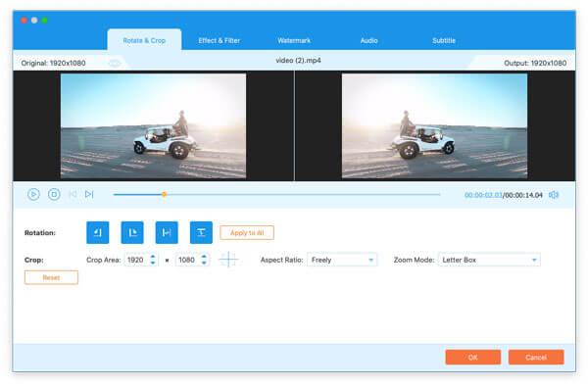Center the crop area with crosshair icon
The image size is (588, 386).
(228, 260)
